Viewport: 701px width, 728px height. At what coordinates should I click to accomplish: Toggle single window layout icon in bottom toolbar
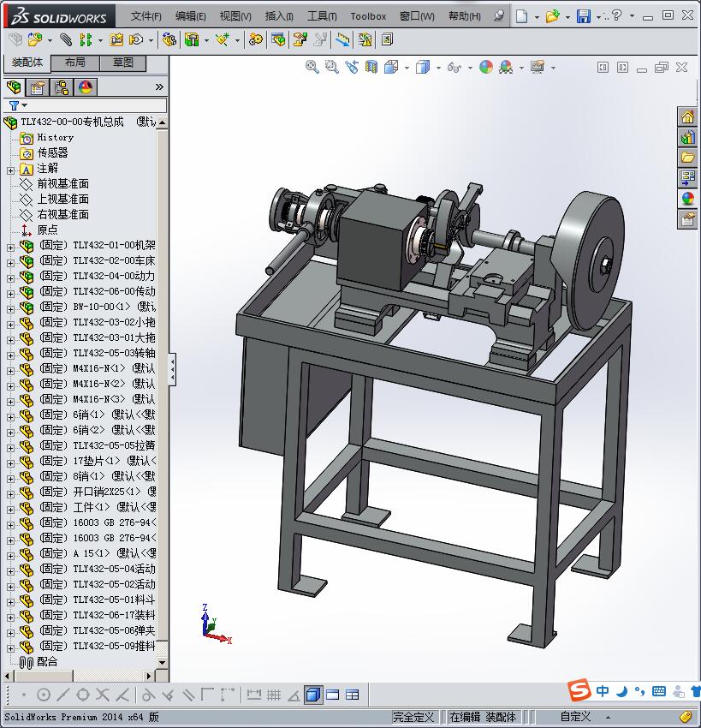[x=333, y=695]
